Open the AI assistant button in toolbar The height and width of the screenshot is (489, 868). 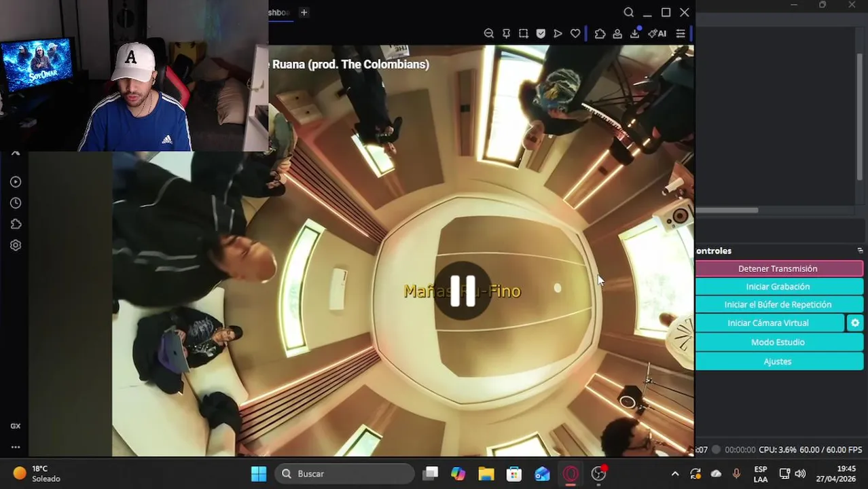657,33
